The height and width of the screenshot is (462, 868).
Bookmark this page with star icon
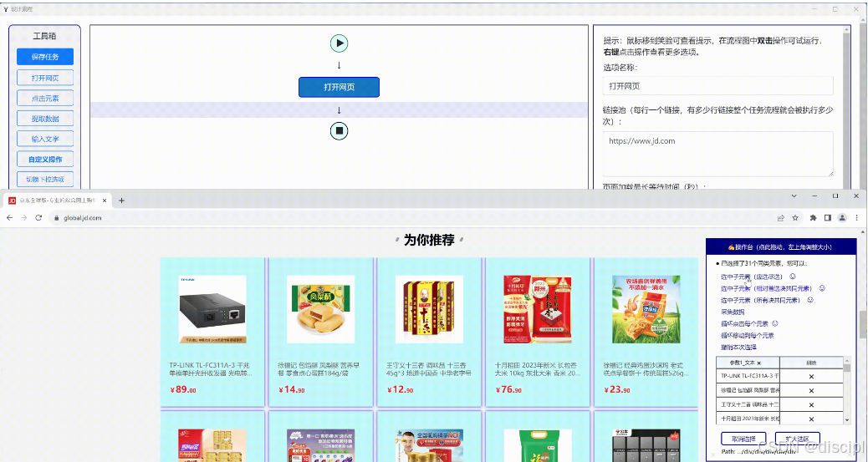[x=795, y=218]
